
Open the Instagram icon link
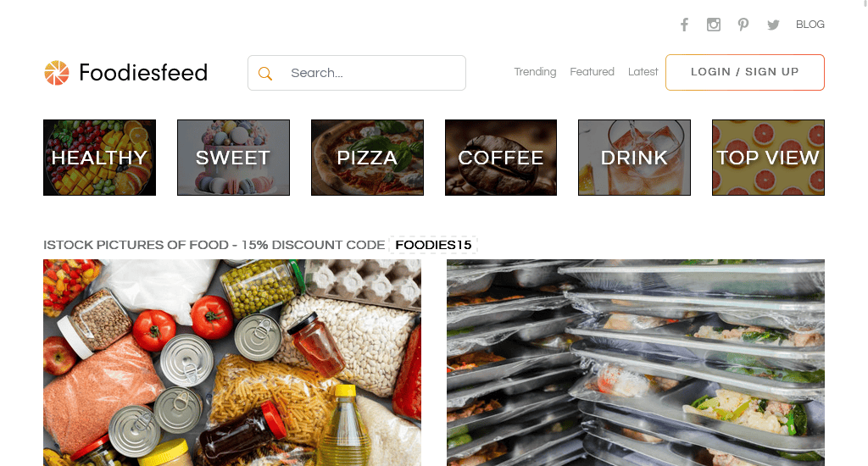point(714,25)
